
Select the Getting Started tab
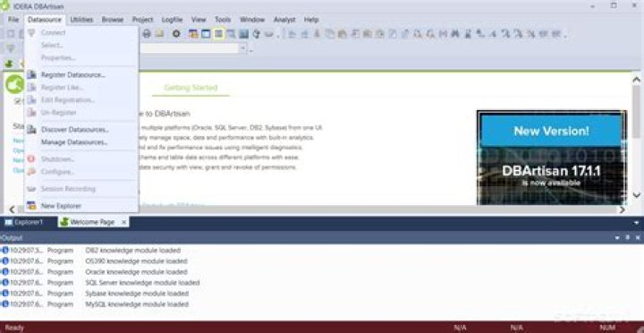point(191,88)
